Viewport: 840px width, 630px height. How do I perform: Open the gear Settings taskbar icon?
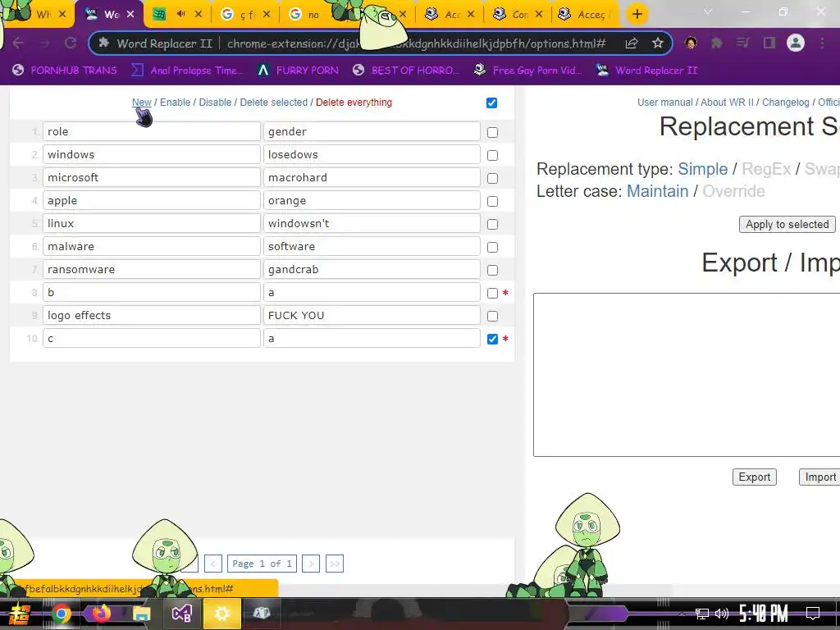click(x=221, y=614)
